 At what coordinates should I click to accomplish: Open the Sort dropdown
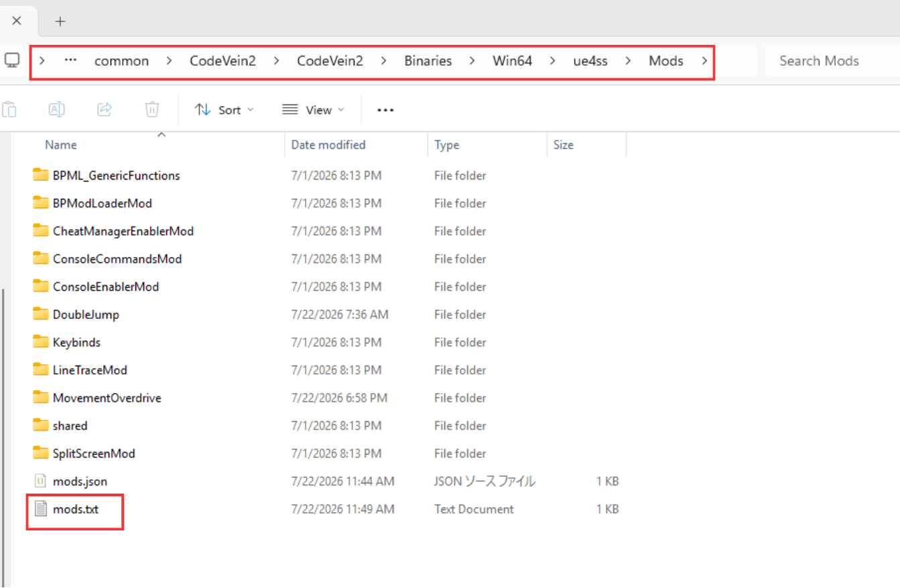[x=224, y=110]
